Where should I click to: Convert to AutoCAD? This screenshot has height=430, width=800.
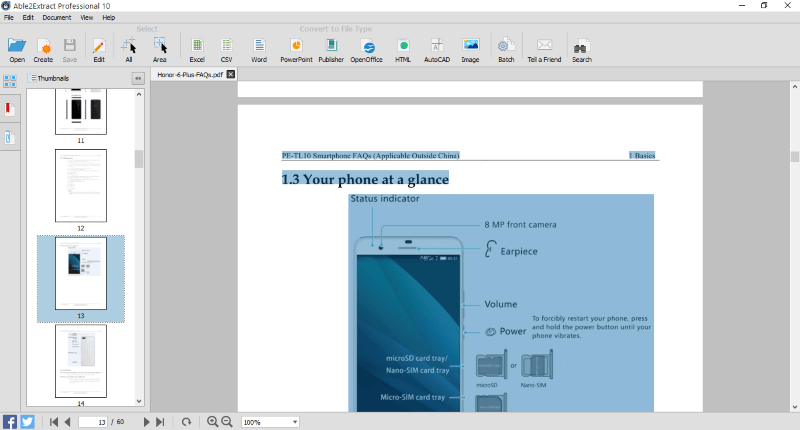click(437, 50)
